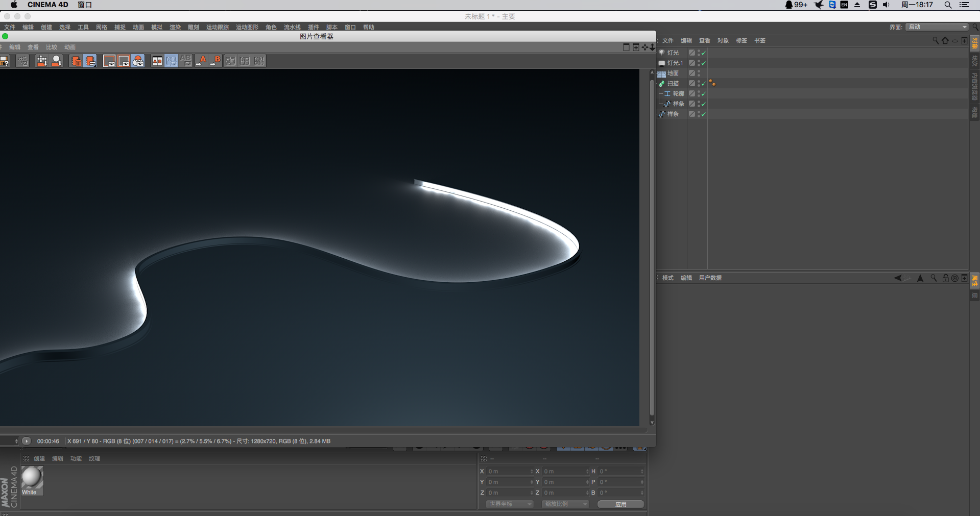
Task: Select the 轮廓 object in the tree
Action: [x=678, y=93]
